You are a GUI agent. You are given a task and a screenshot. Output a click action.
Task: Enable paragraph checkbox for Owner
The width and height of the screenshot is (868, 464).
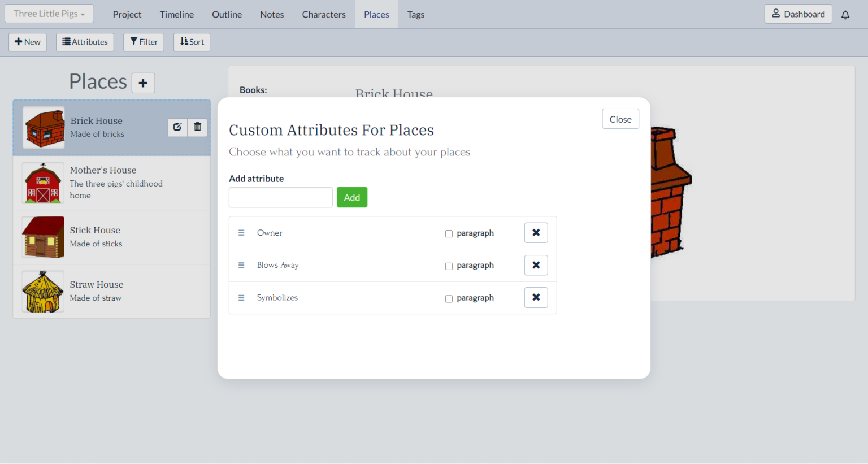449,233
